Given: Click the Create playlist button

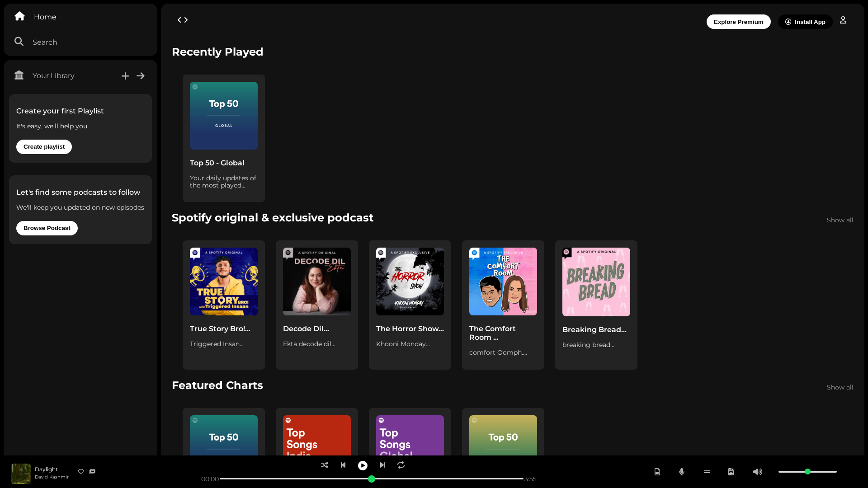Looking at the screenshot, I should coord(44,147).
